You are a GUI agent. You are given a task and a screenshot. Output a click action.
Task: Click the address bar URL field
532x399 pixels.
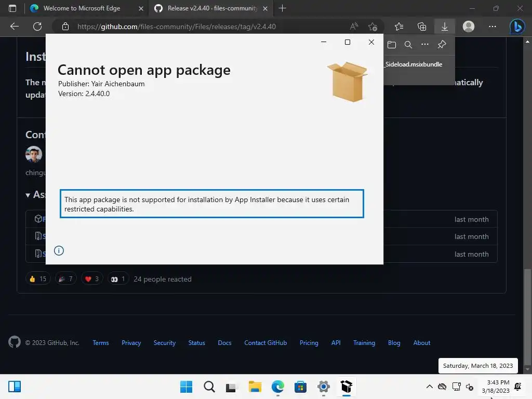point(177,26)
